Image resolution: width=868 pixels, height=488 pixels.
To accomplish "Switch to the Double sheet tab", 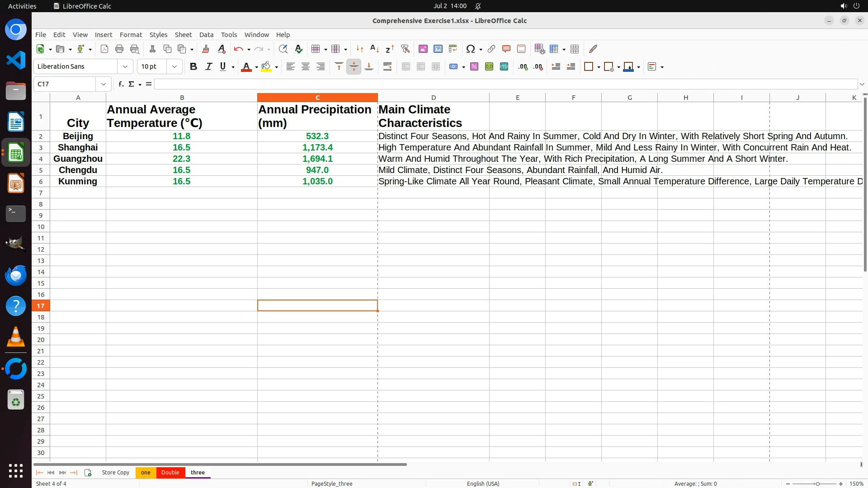I will tap(170, 472).
